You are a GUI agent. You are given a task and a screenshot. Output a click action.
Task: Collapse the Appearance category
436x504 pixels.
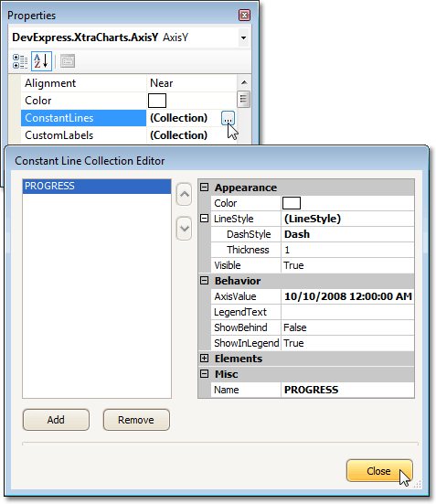pyautogui.click(x=205, y=188)
